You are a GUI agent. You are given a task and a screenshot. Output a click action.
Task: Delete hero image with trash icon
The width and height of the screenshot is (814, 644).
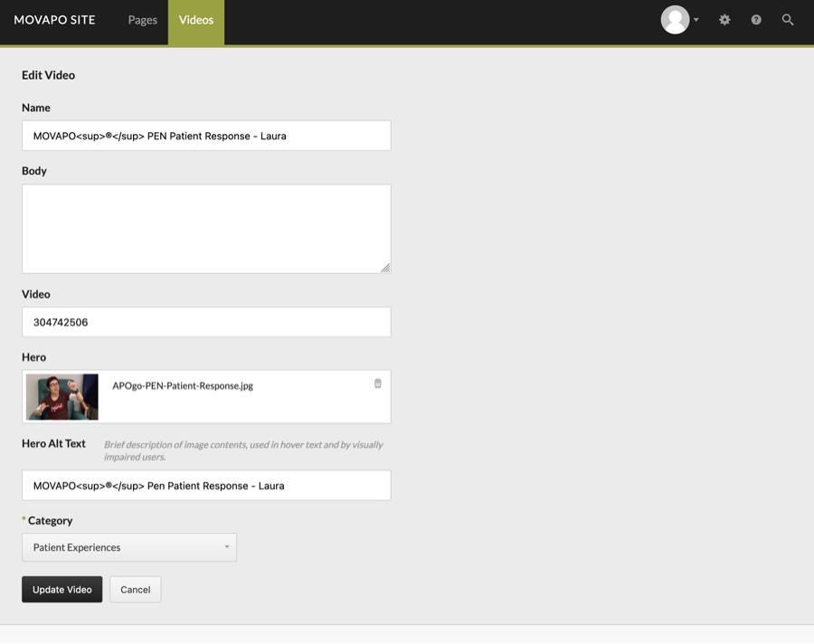pos(377,384)
